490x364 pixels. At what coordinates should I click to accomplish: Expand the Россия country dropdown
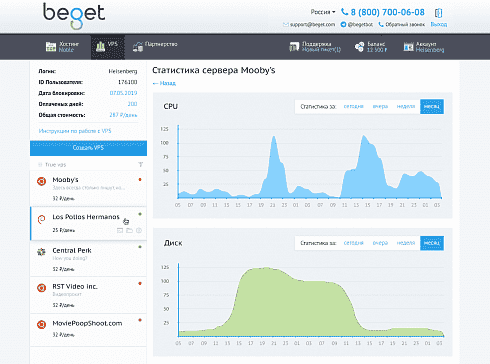coord(323,12)
